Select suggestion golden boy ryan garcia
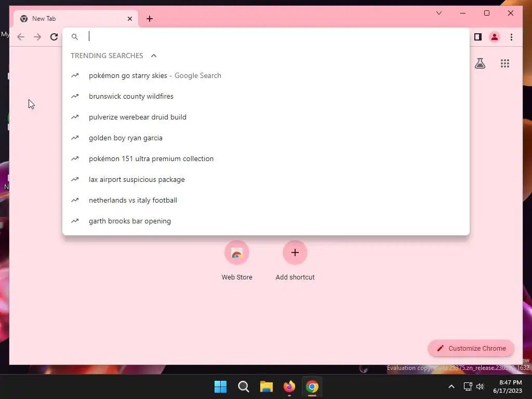 pyautogui.click(x=266, y=138)
